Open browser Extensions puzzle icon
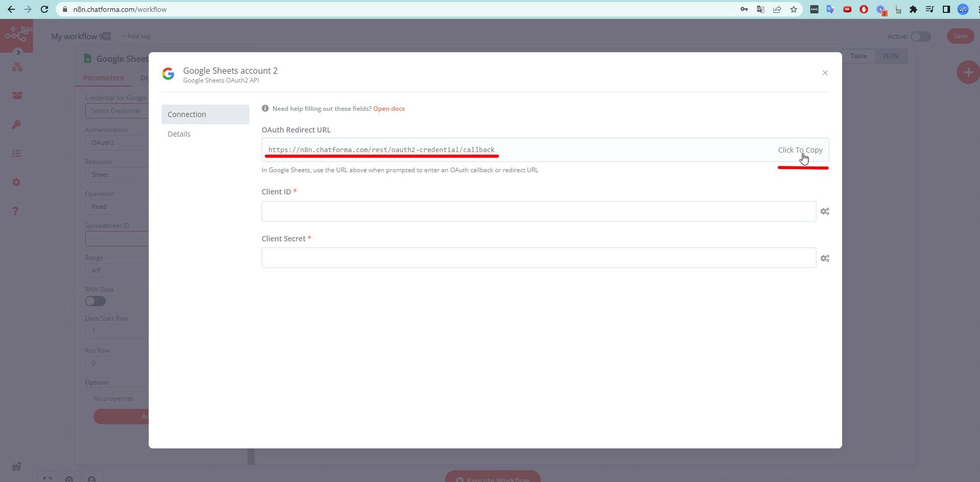The height and width of the screenshot is (482, 980). click(x=914, y=9)
